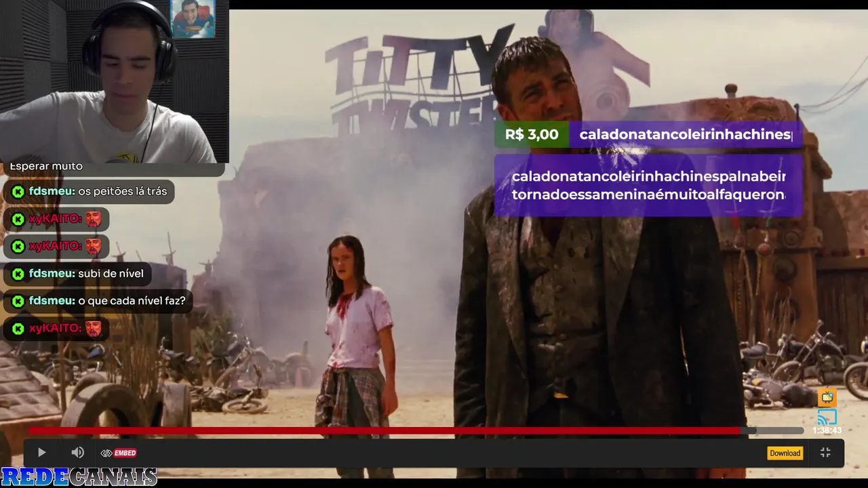Click the Kick badge on last xyKAITO message
The width and height of the screenshot is (868, 488).
point(18,329)
